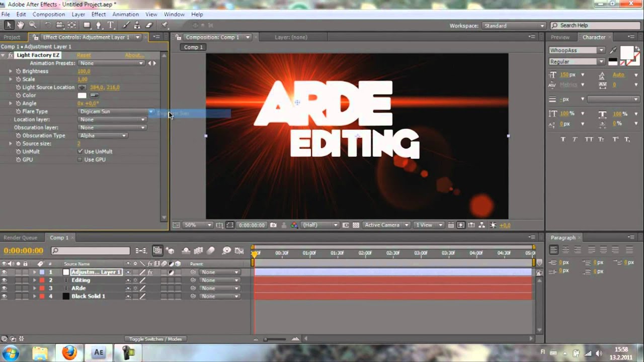This screenshot has width=644, height=362.
Task: Select the Rotation tool
Action: click(48, 25)
